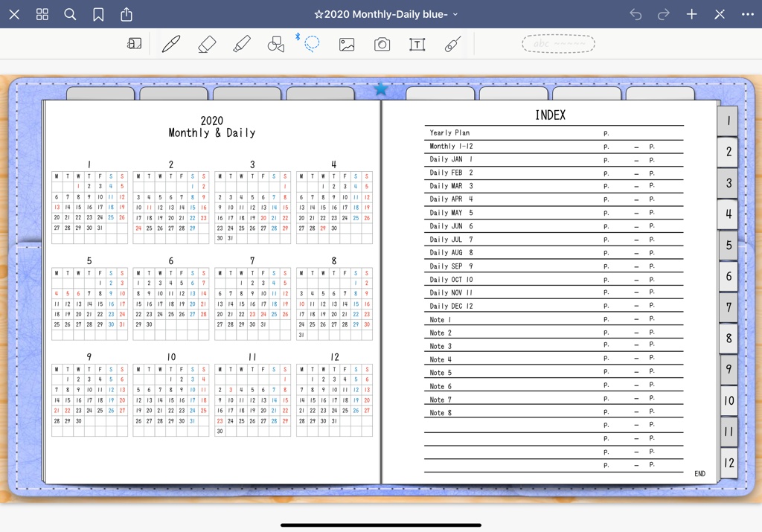The width and height of the screenshot is (762, 532).
Task: Select the Pen tool
Action: [x=171, y=44]
